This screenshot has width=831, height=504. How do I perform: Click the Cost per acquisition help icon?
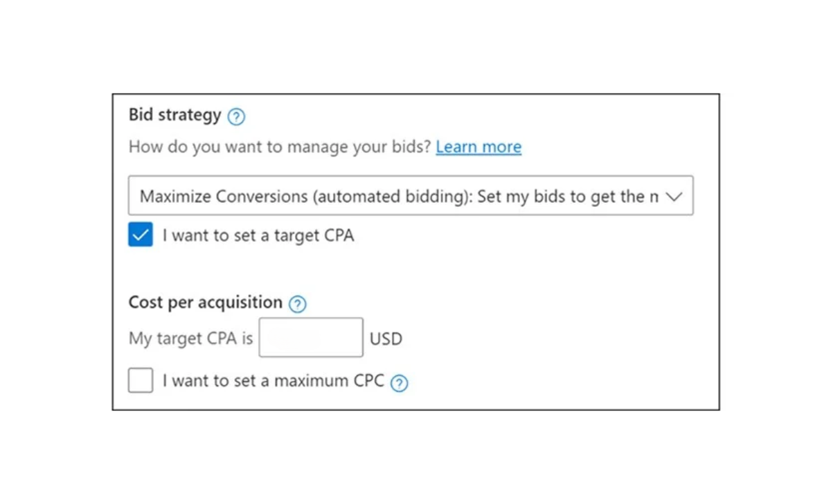pos(298,304)
